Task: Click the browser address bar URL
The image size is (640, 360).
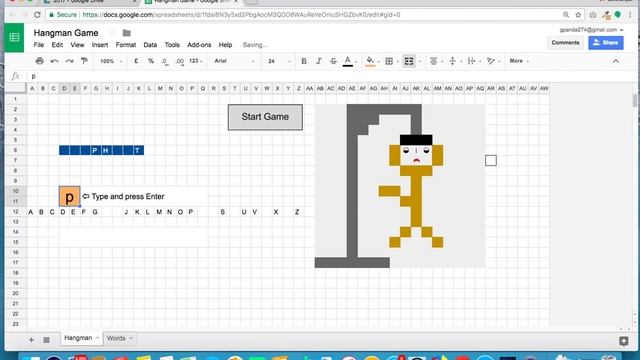Action: 241,15
